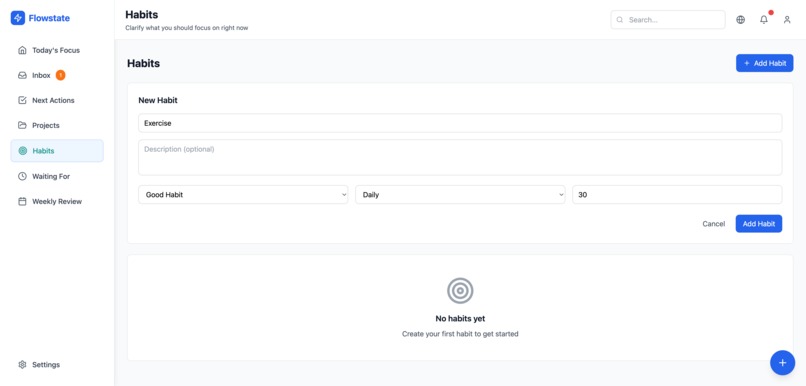Open the Daily frequency dropdown

coord(460,195)
